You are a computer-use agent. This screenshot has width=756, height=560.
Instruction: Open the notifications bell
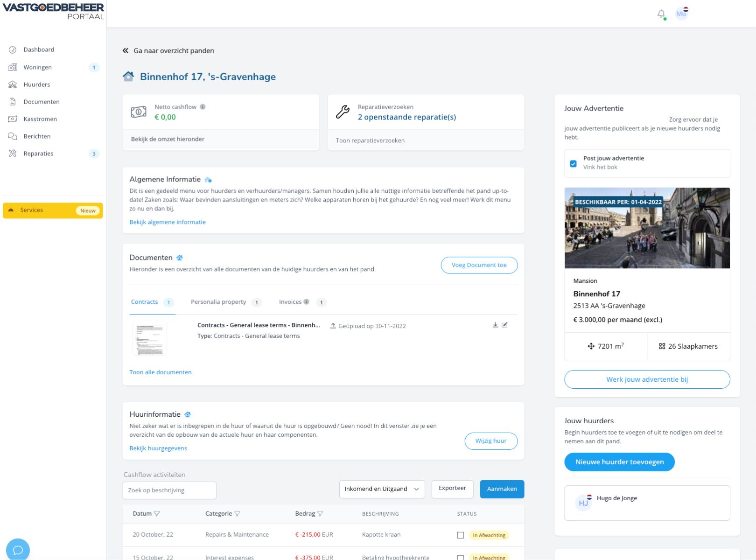pyautogui.click(x=661, y=14)
